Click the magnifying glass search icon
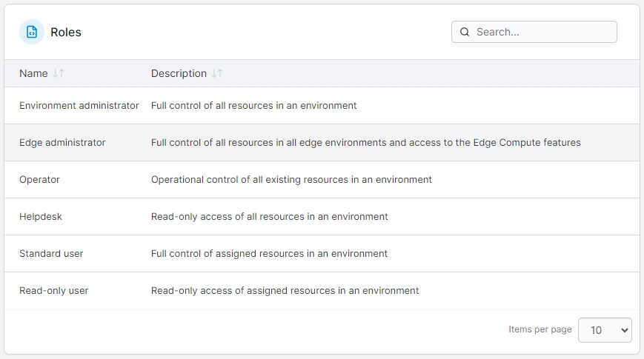This screenshot has width=644, height=359. click(465, 32)
